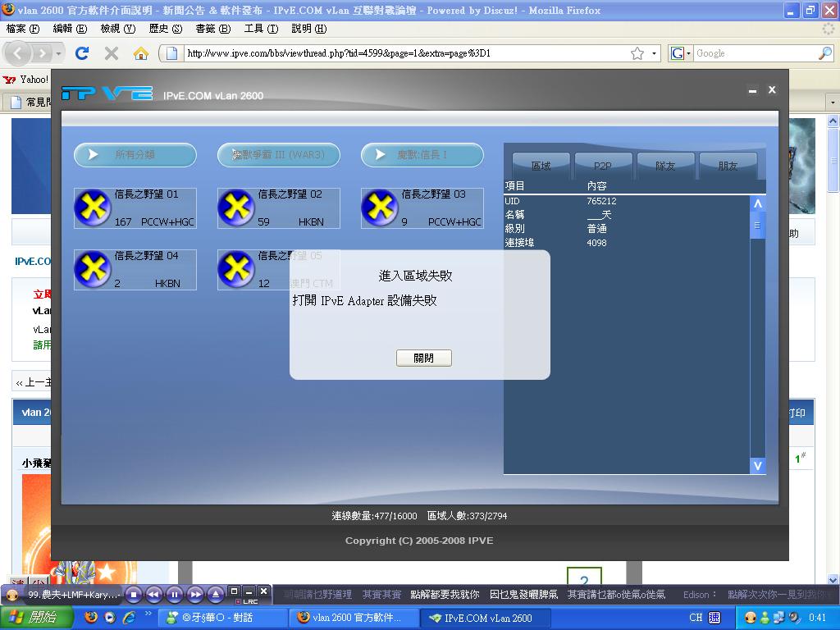
Task: Open the address bar history dropdown
Action: [x=654, y=53]
